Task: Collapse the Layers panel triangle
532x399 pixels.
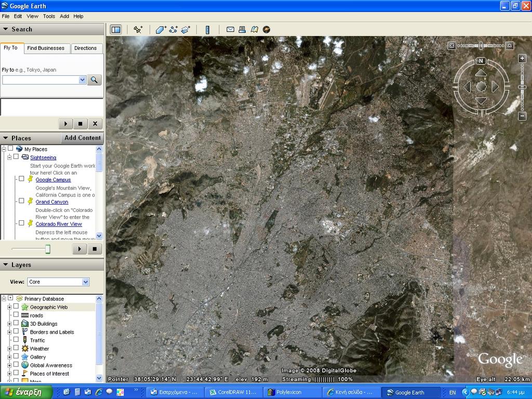Action: point(5,264)
